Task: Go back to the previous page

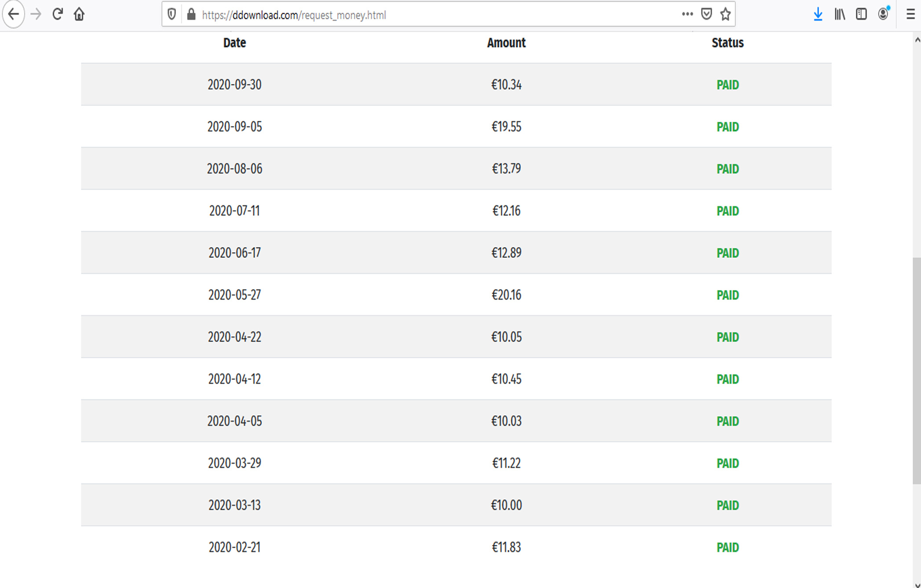Action: coord(14,15)
